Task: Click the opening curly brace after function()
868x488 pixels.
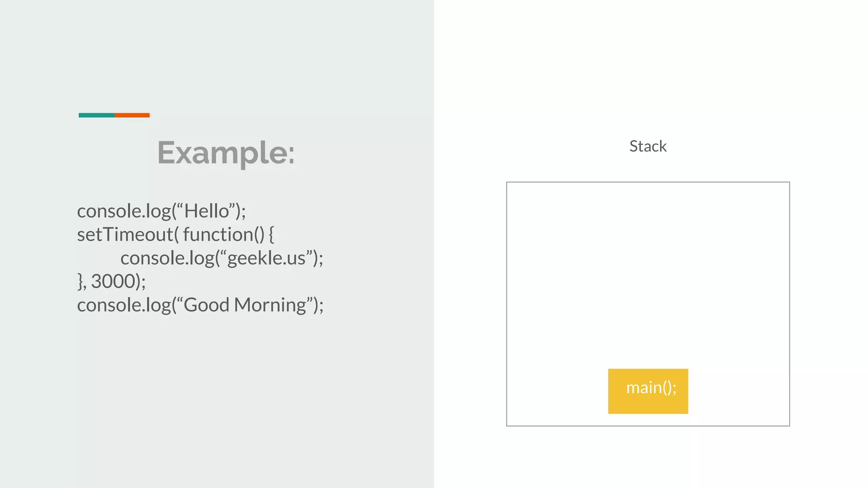Action: click(x=271, y=234)
